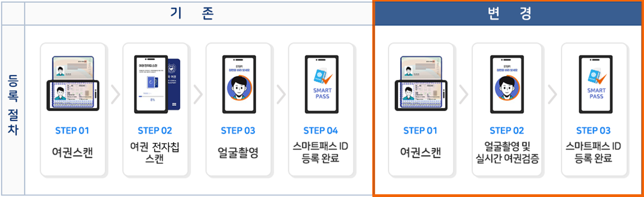Select the passport e-chip scan phone icon
This screenshot has height=197, width=644.
[148, 84]
